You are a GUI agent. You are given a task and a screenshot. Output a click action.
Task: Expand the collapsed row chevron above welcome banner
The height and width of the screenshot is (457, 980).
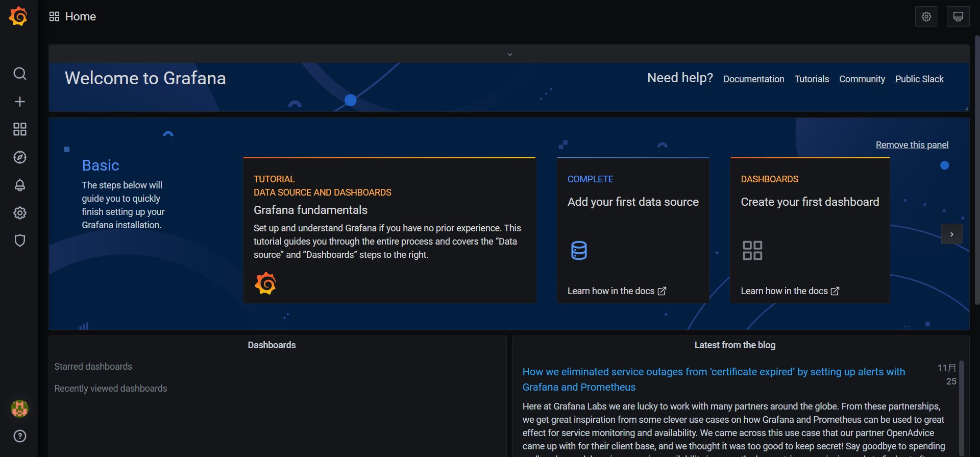[509, 54]
